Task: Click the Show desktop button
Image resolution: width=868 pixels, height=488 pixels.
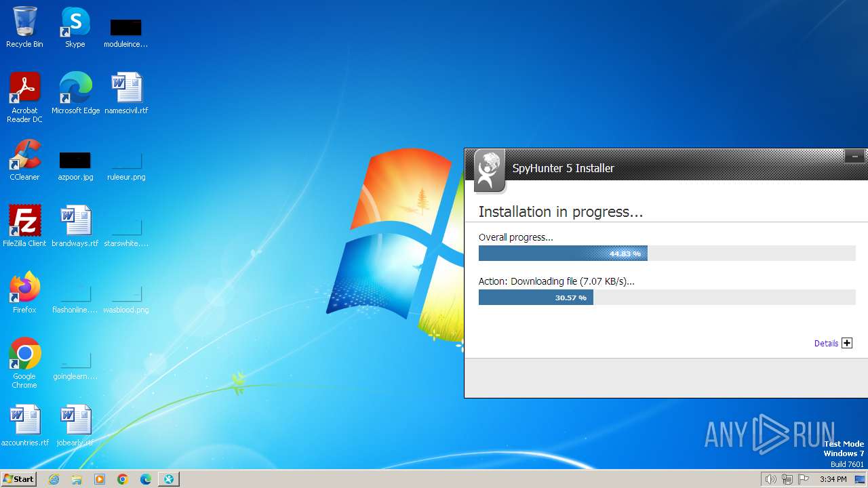Action: (861, 479)
